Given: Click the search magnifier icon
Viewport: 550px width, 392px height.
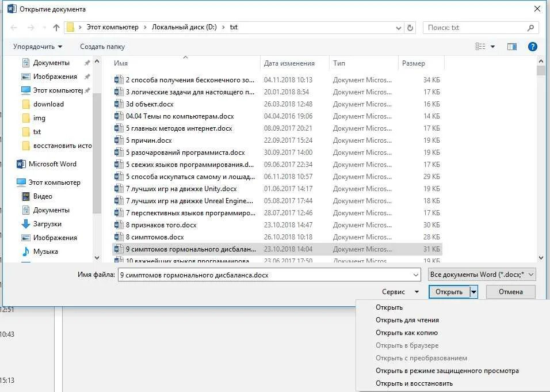Looking at the screenshot, I should tap(530, 28).
